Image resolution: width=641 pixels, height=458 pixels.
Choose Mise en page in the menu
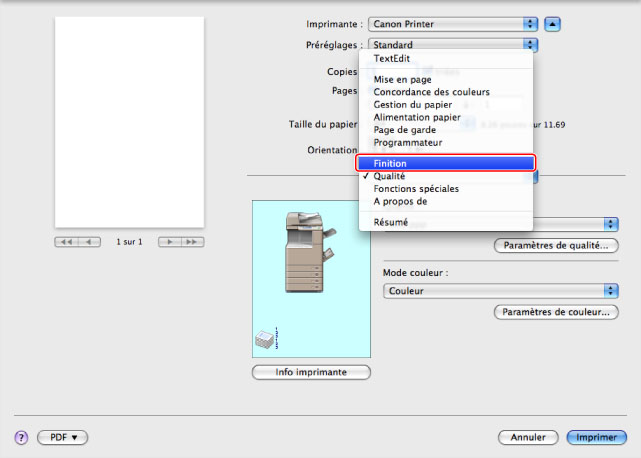click(x=402, y=78)
